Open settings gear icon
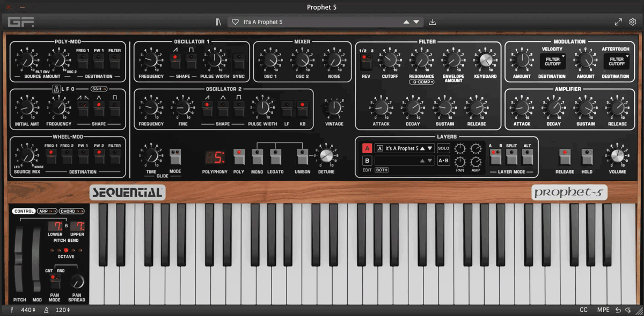This screenshot has width=644, height=316. coord(633,22)
